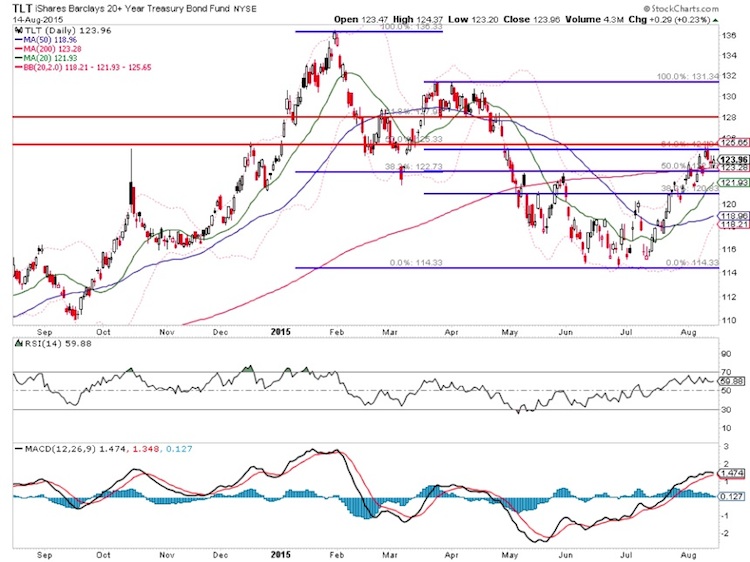Click the 136 price axis label
The width and height of the screenshot is (750, 562).
729,35
